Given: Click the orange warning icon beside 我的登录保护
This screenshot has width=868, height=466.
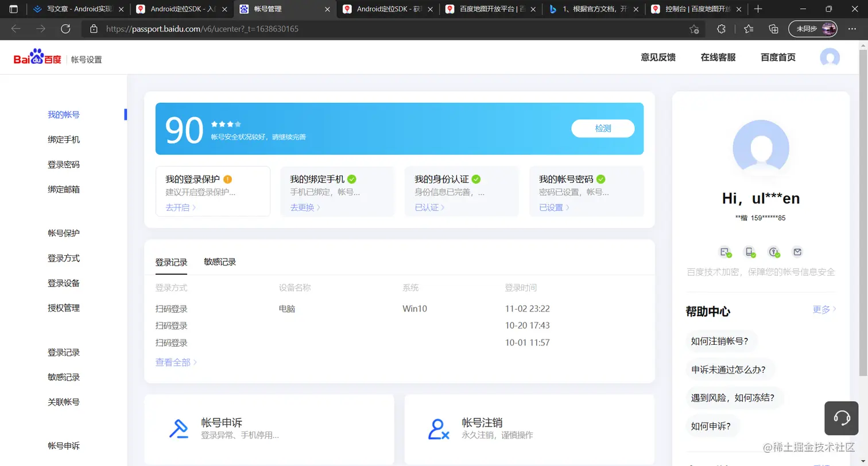Looking at the screenshot, I should [228, 179].
